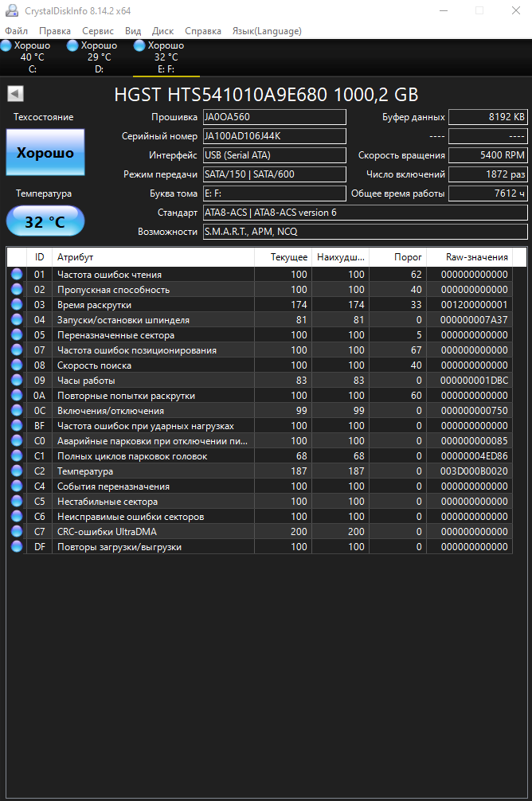Open the Диск menu
Image resolution: width=532 pixels, height=801 pixels.
tap(162, 31)
